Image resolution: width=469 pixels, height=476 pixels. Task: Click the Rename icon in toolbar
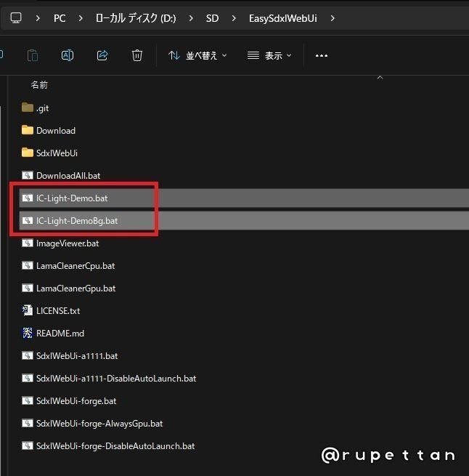68,55
